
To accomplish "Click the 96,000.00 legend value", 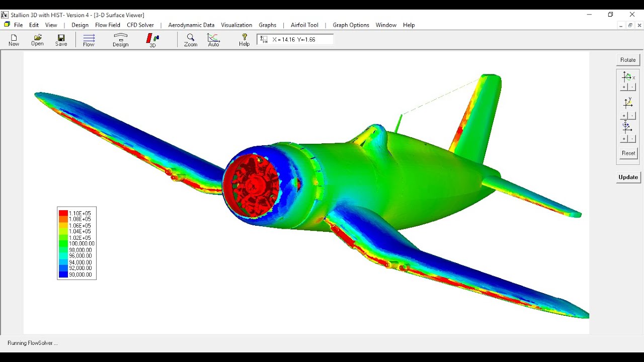I will coord(80,256).
